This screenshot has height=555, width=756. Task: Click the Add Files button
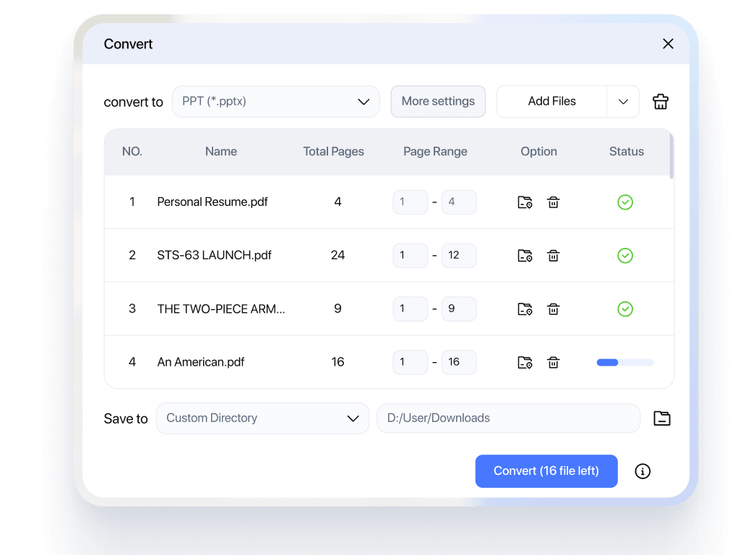[551, 101]
